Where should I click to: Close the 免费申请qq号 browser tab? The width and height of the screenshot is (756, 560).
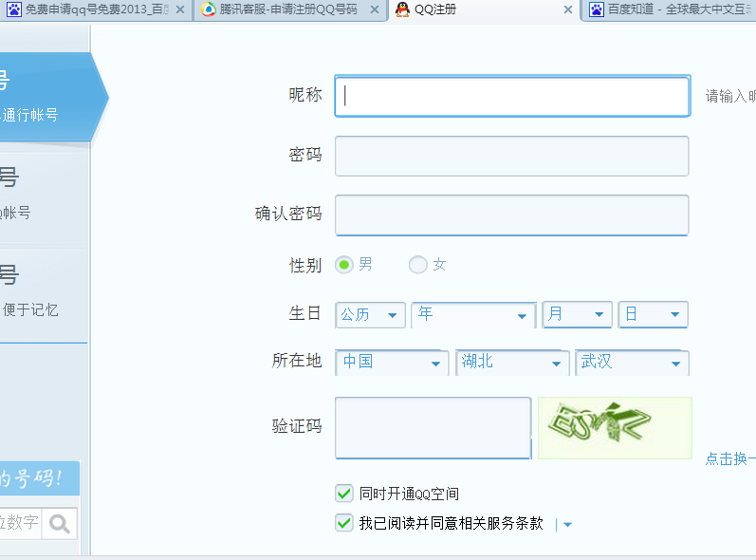point(180,9)
